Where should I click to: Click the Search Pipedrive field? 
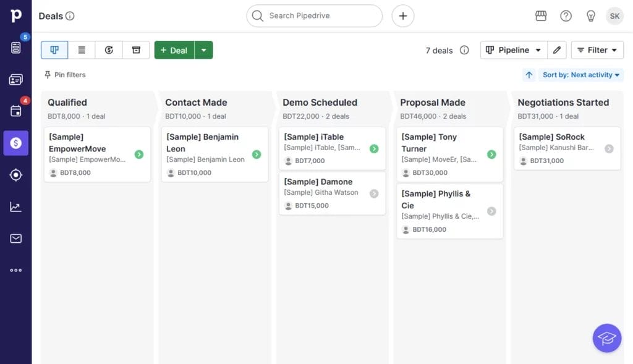click(314, 16)
